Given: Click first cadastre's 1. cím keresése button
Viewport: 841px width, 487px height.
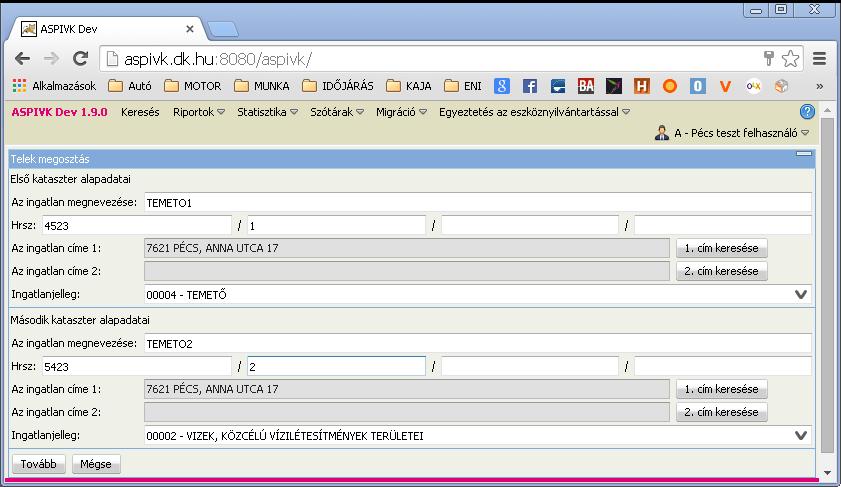Looking at the screenshot, I should tap(721, 248).
